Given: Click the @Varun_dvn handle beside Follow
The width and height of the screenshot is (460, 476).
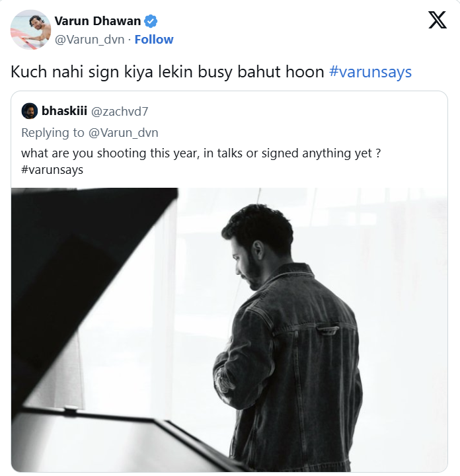Looking at the screenshot, I should point(89,40).
